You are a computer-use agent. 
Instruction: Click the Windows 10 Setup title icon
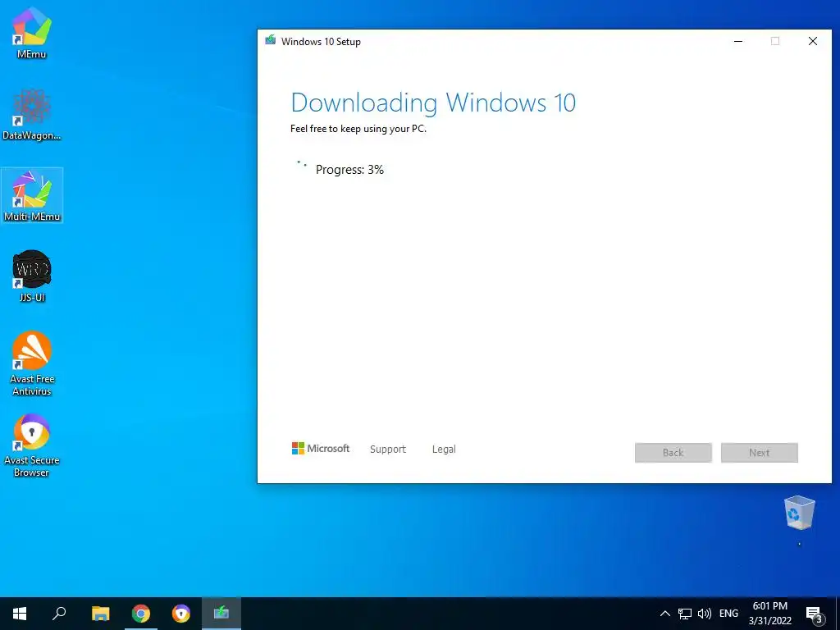click(x=271, y=41)
